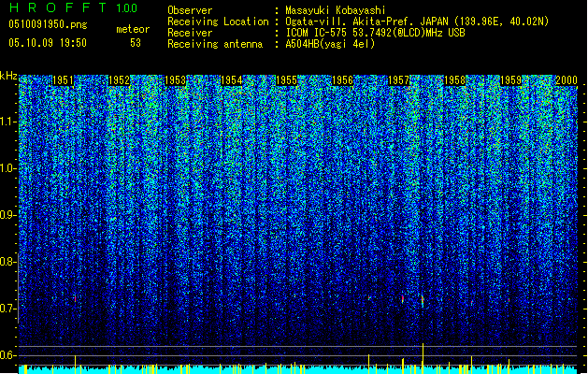The image size is (588, 374).
Task: Click the 1953 time marker
Action: coord(175,80)
